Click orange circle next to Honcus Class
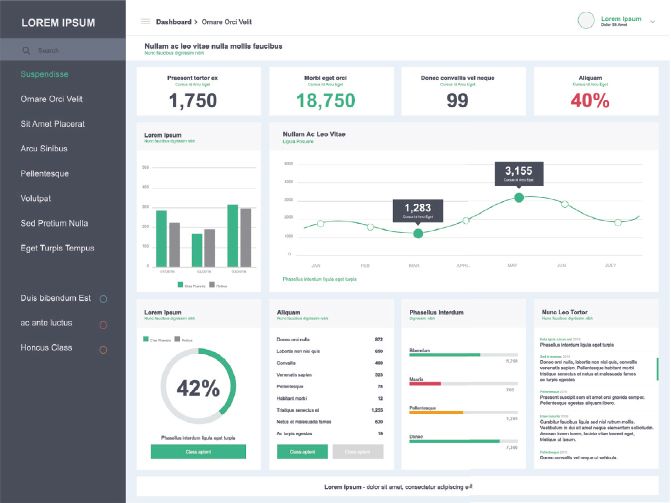Viewport: 671px width, 503px height. click(x=103, y=349)
